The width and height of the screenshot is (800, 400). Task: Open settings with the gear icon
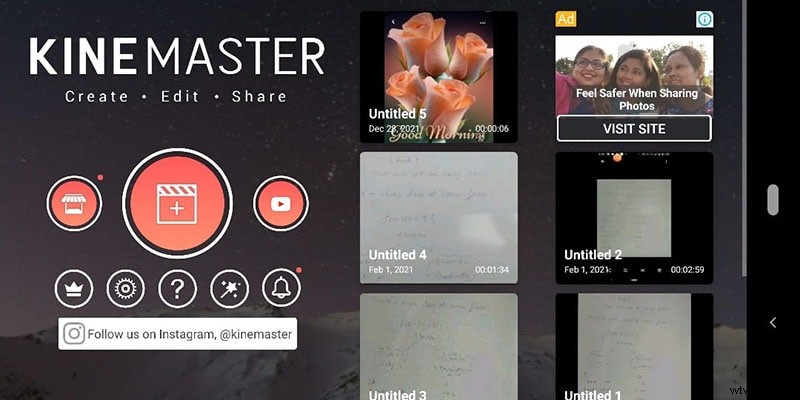[x=126, y=289]
